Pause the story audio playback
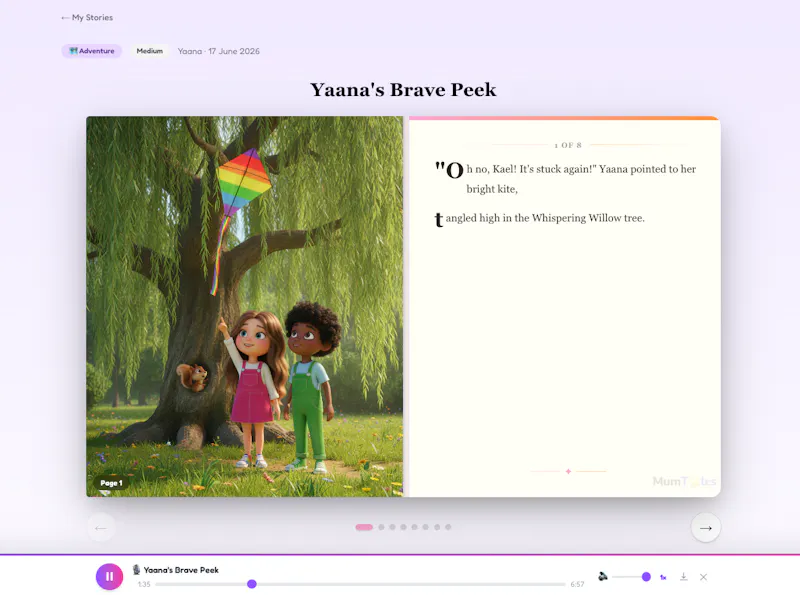 coord(109,577)
